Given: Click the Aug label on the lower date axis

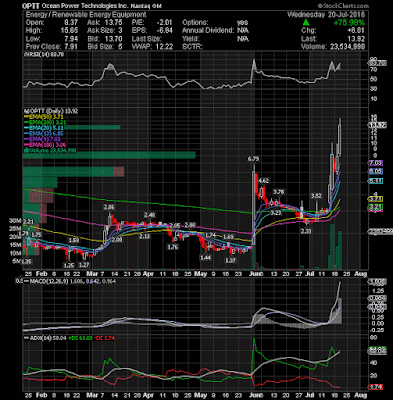Looking at the screenshot, I should coord(361,395).
